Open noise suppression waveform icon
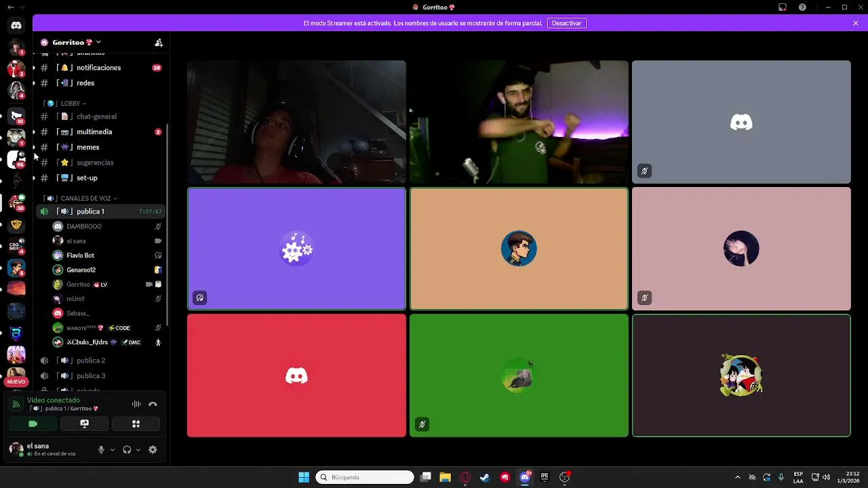The width and height of the screenshot is (868, 488). [x=136, y=404]
